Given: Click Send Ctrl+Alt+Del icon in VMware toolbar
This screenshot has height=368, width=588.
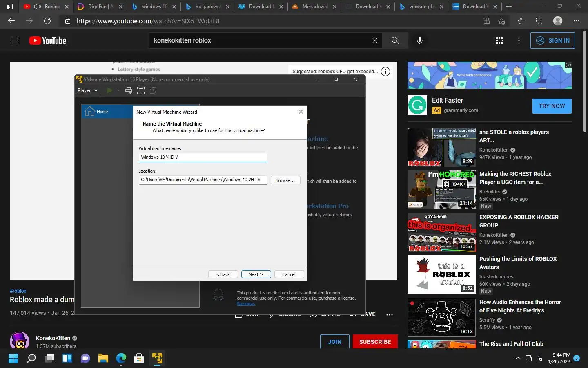Looking at the screenshot, I should coord(129,90).
